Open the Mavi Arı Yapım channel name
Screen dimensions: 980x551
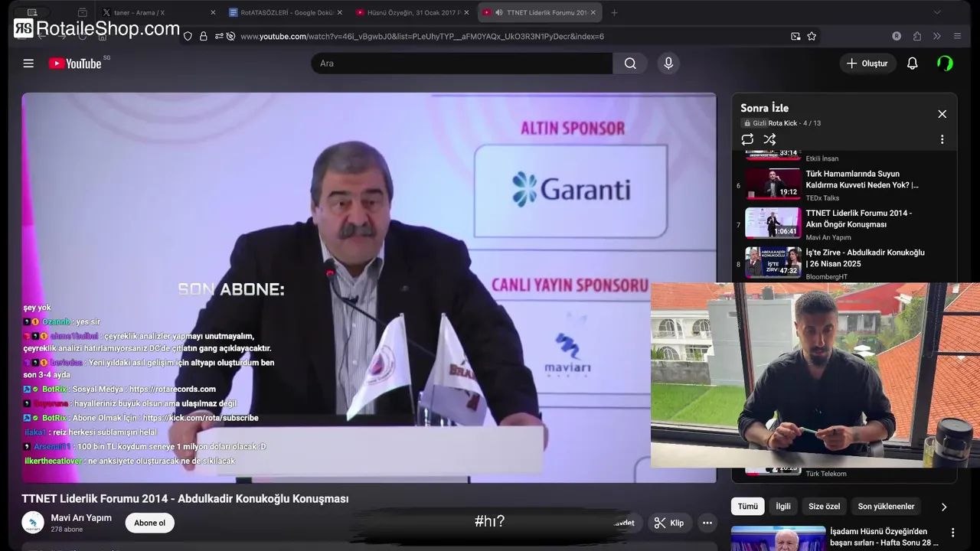click(81, 518)
